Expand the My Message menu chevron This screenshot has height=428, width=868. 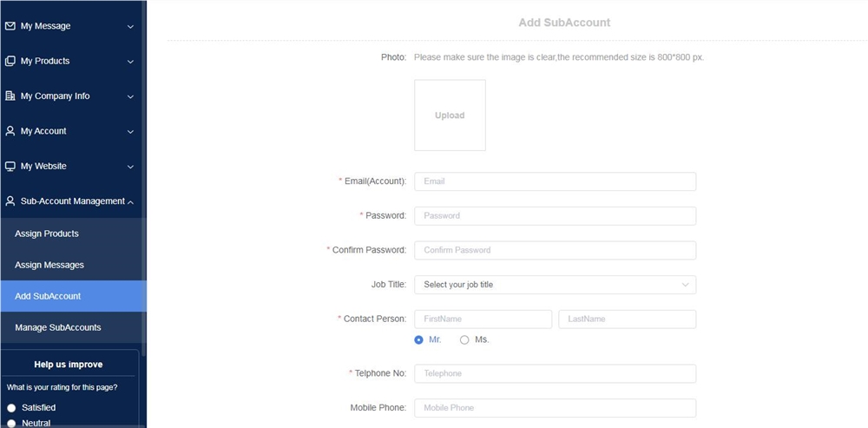click(131, 27)
